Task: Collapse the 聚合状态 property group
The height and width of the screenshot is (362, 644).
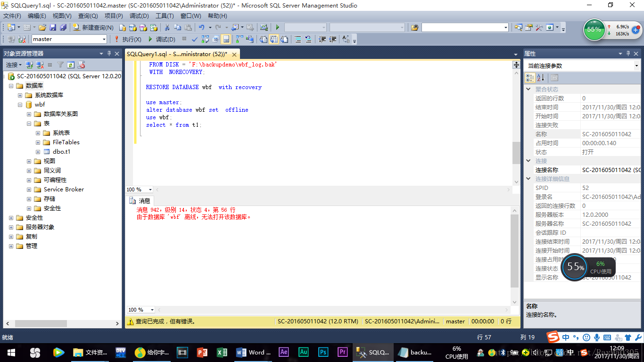Action: click(x=528, y=89)
